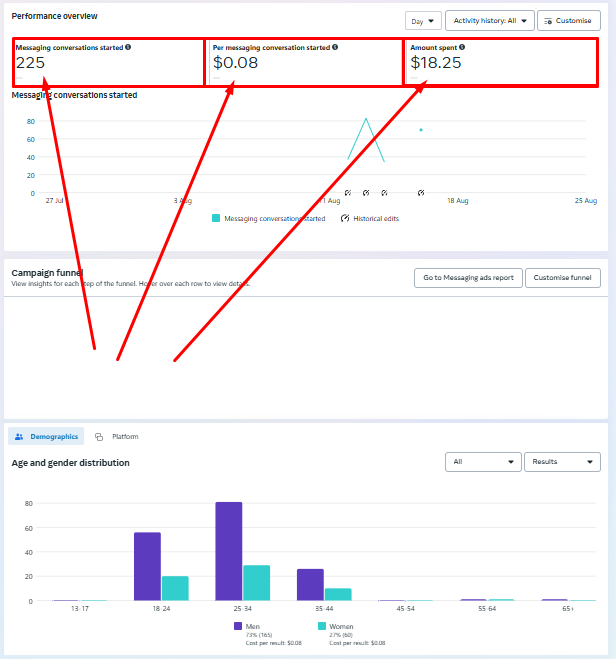
Task: Expand the Activity history: All dropdown
Action: click(489, 20)
